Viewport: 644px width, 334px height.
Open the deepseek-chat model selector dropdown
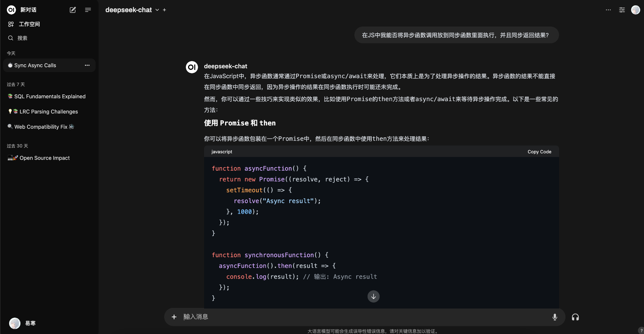click(157, 10)
